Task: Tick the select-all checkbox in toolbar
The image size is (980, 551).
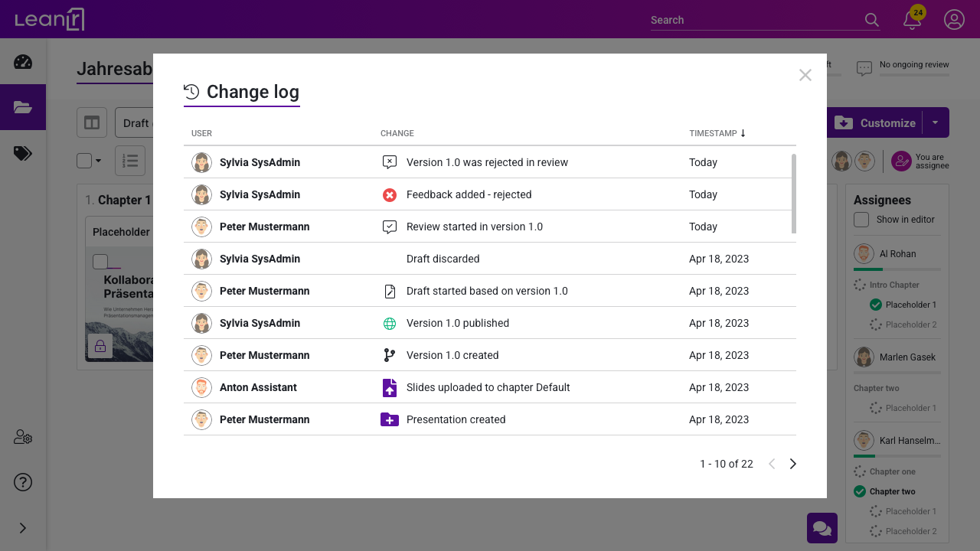Action: pos(84,161)
